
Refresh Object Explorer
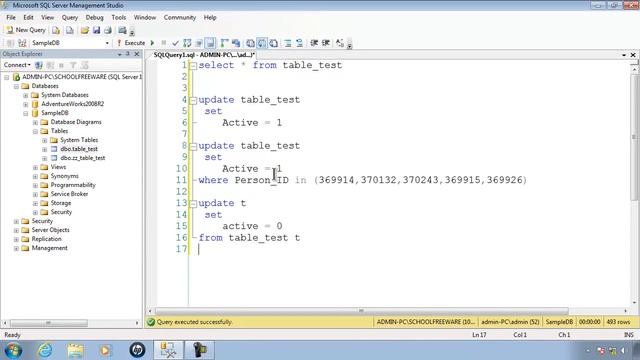pyautogui.click(x=85, y=65)
